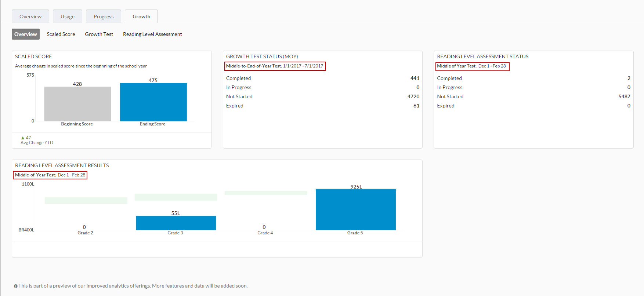This screenshot has width=644, height=296.
Task: Select the Growth tab
Action: point(141,17)
